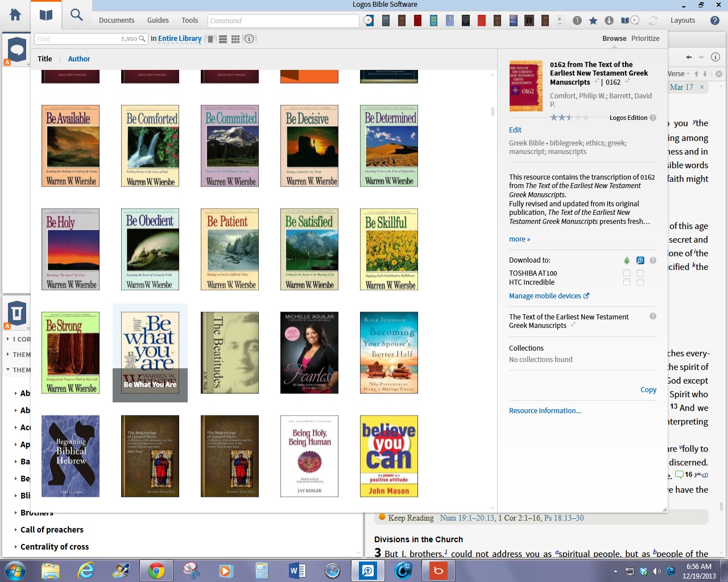
Task: Open the Search magnifier icon
Action: (x=76, y=15)
